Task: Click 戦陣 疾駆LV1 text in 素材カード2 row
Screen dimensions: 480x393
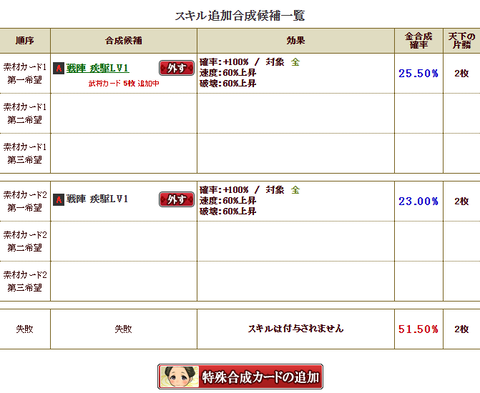Action: (97, 199)
